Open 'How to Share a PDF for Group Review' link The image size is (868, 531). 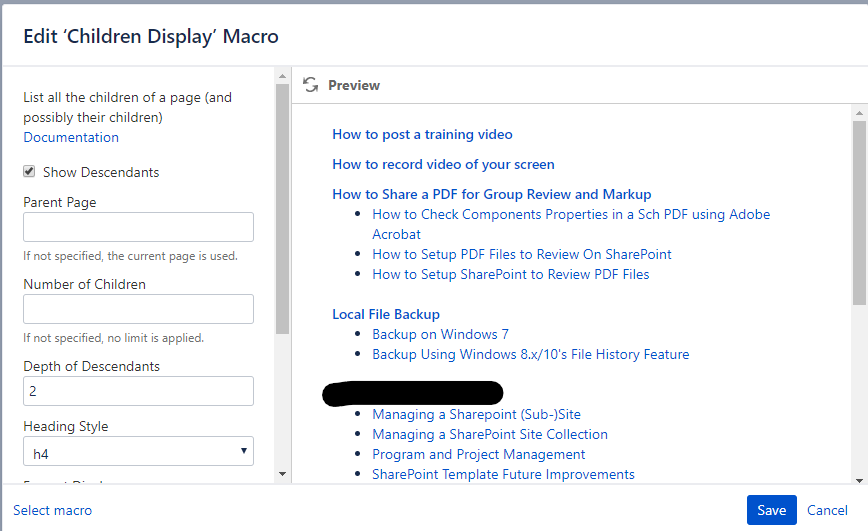[491, 194]
